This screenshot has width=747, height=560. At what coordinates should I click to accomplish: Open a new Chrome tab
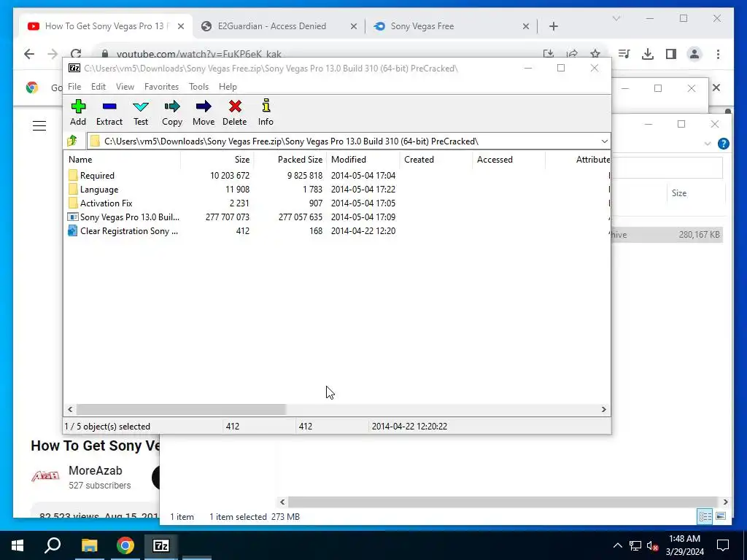553,27
